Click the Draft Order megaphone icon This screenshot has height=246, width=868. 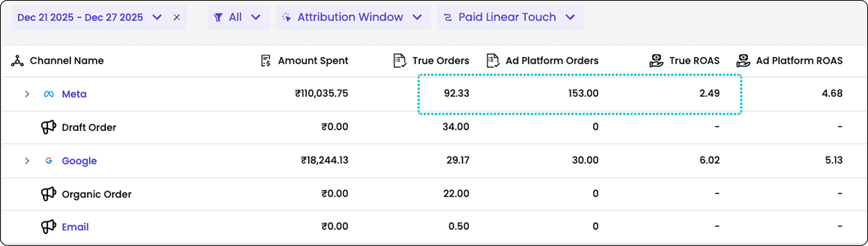pos(49,127)
